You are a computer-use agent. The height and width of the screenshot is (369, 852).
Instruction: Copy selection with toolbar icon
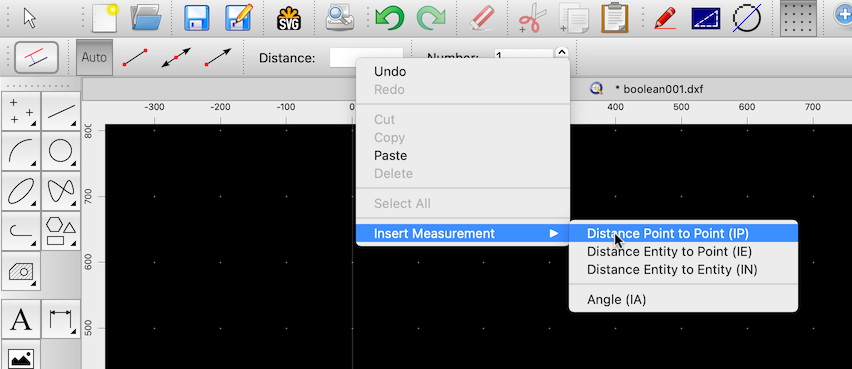click(x=573, y=18)
